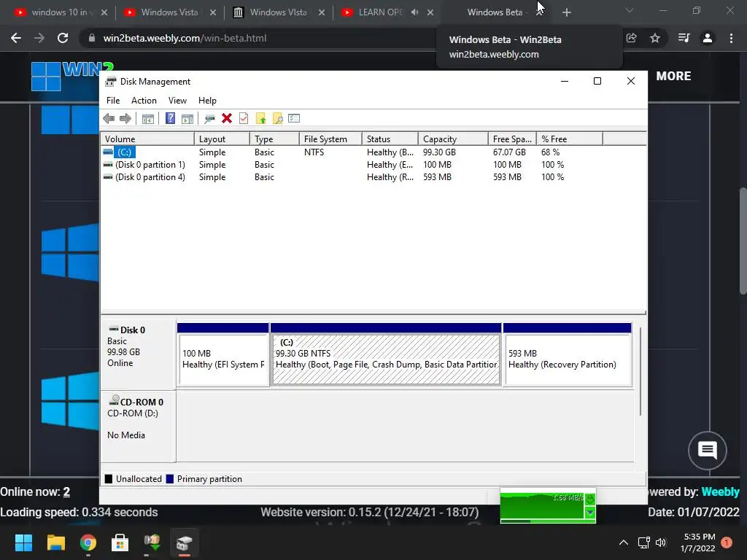Open Help menu in Disk Management
Viewport: 747px width, 560px height.
(207, 101)
